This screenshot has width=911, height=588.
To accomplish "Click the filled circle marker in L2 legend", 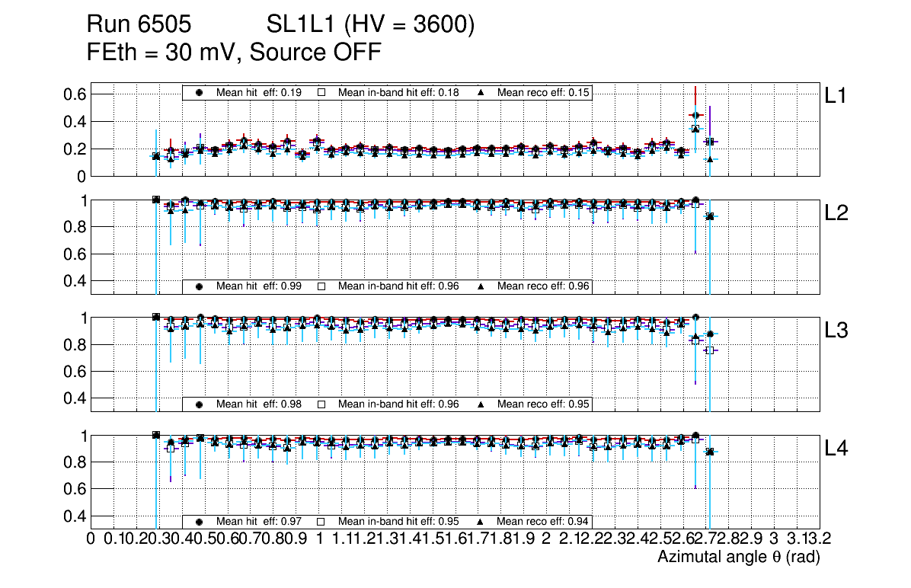I will [x=200, y=286].
